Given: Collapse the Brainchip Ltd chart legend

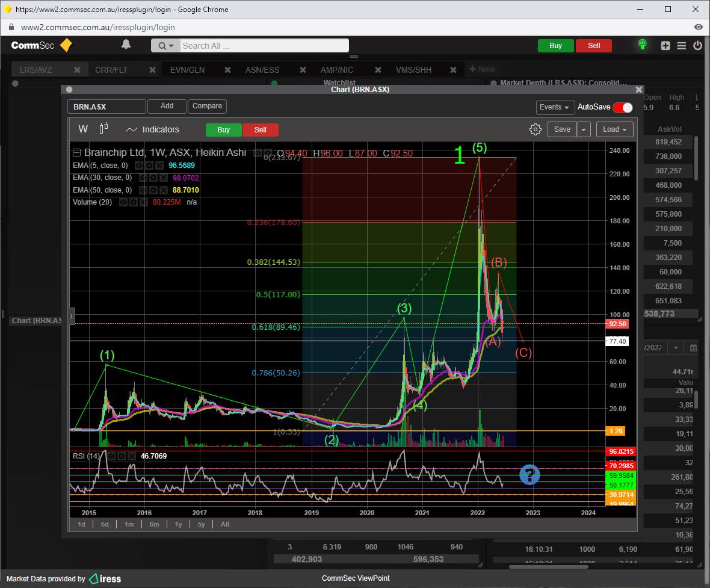Looking at the screenshot, I should coord(76,153).
